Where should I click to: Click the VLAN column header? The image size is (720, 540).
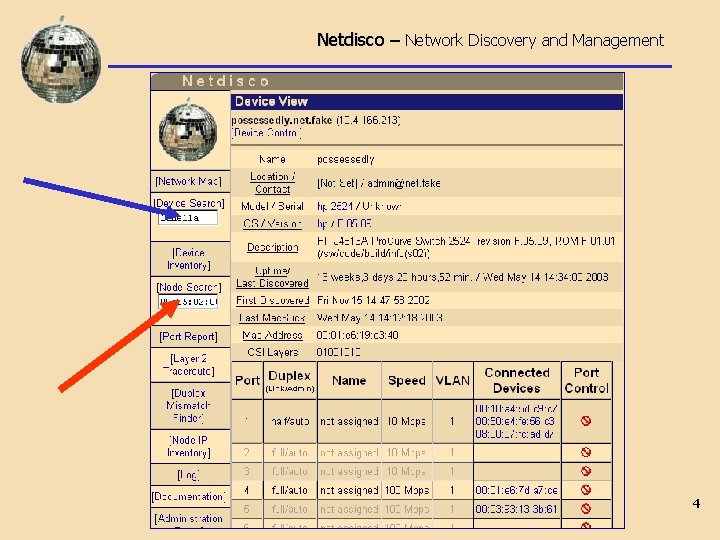[453, 380]
